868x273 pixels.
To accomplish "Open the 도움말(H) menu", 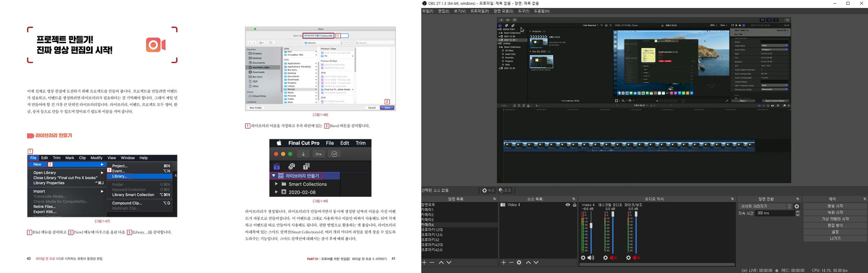I will (542, 12).
